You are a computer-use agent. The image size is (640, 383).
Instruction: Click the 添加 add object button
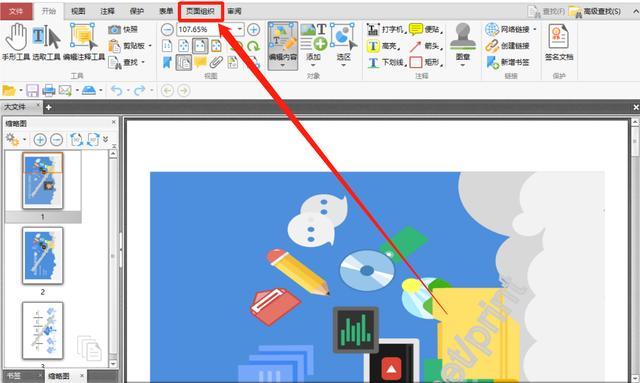click(x=313, y=45)
